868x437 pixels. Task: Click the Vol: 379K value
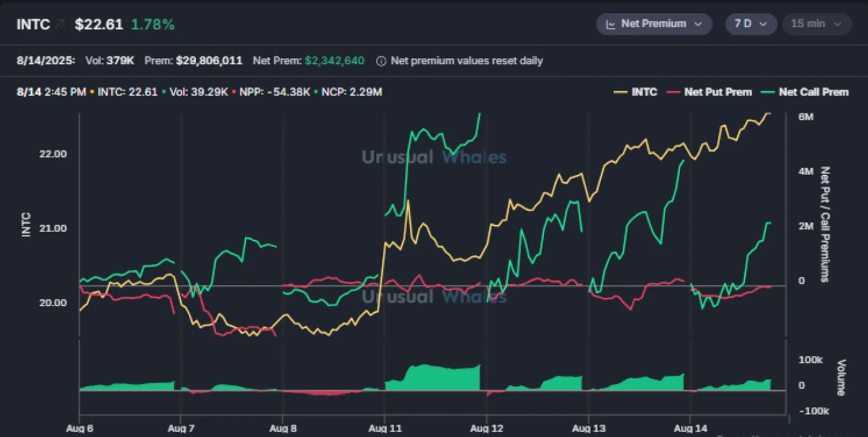point(110,61)
